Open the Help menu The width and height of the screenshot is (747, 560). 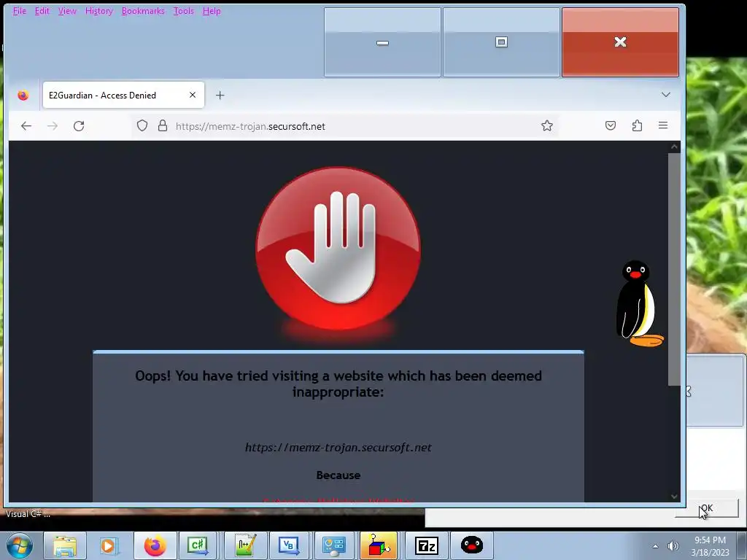click(x=212, y=11)
